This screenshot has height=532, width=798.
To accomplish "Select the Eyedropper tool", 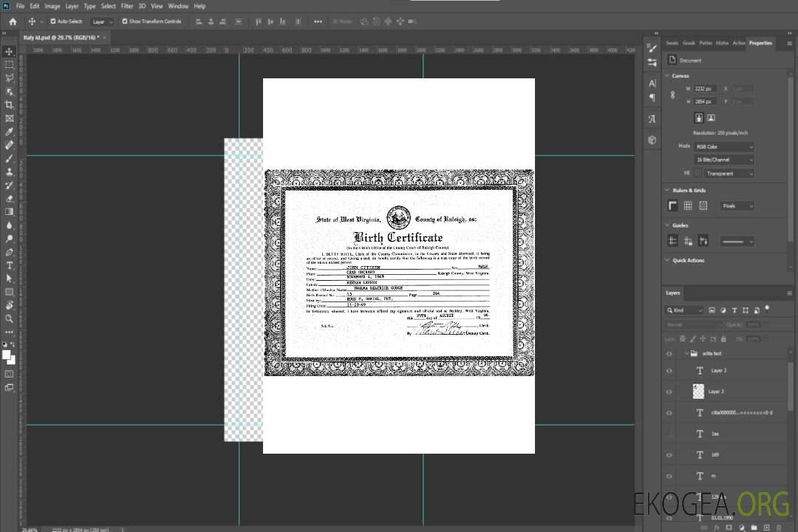I will [x=10, y=132].
